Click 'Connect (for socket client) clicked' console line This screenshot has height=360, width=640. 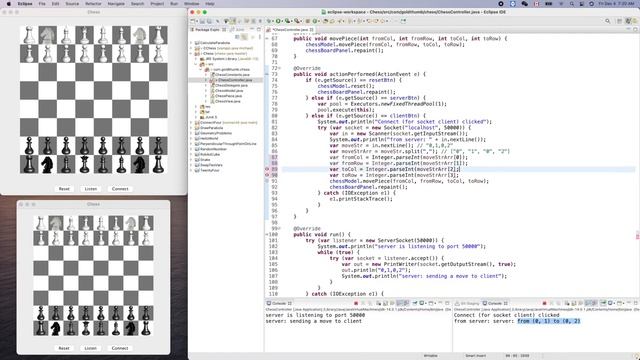(507, 315)
